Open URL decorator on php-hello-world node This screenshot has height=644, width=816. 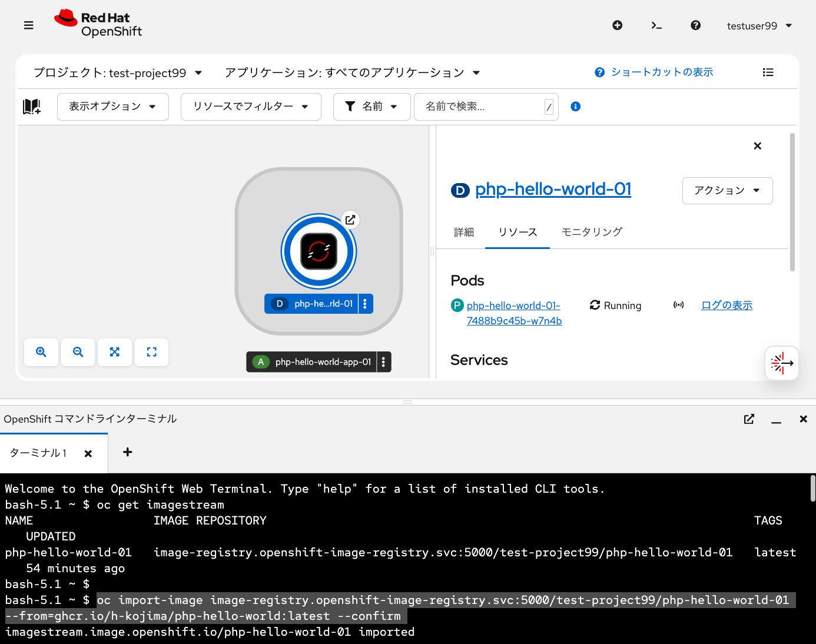click(350, 220)
